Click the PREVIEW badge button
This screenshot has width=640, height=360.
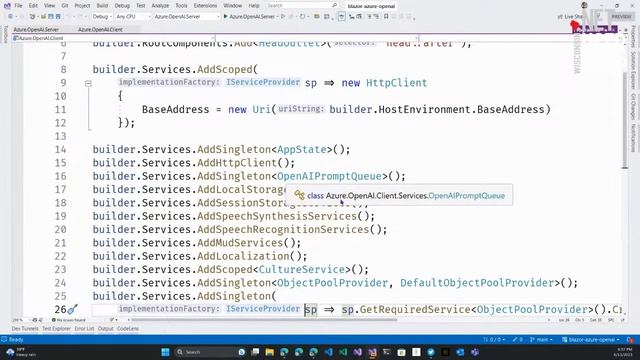(x=621, y=16)
